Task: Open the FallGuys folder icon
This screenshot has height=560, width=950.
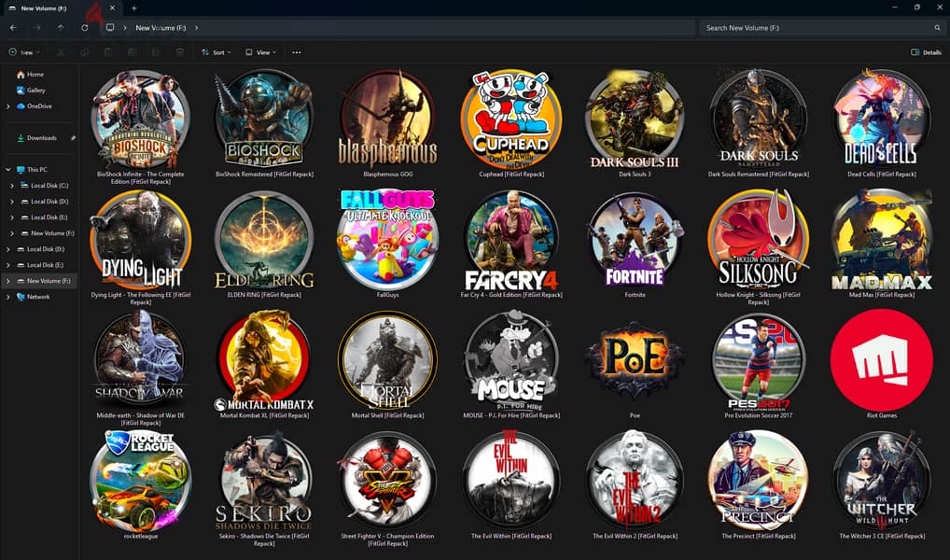Action: 388,240
